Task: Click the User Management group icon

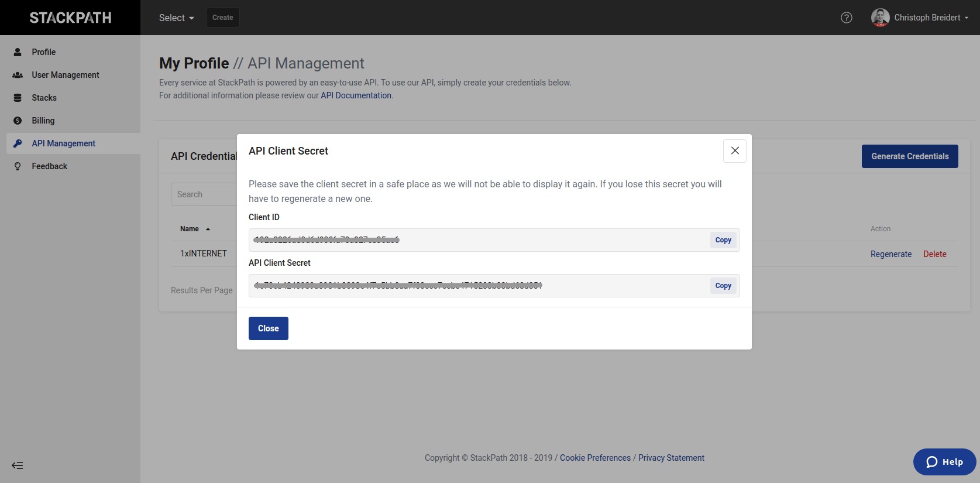Action: [x=18, y=75]
